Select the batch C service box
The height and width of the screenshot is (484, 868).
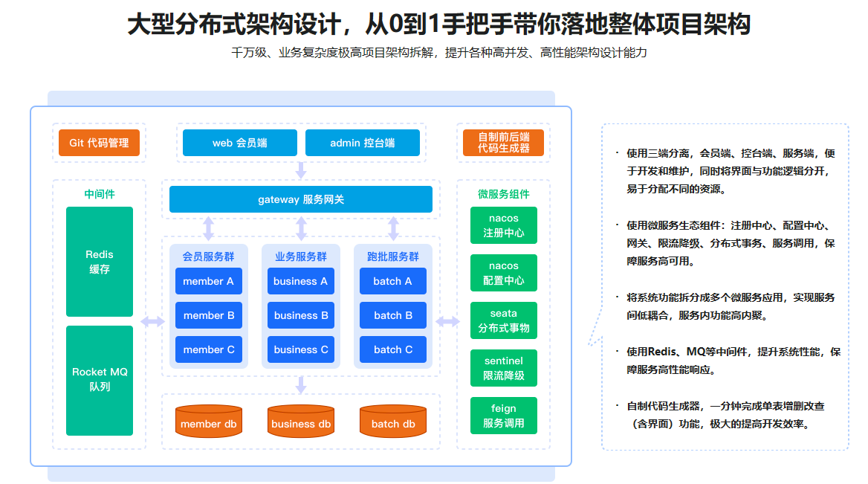[x=393, y=349]
